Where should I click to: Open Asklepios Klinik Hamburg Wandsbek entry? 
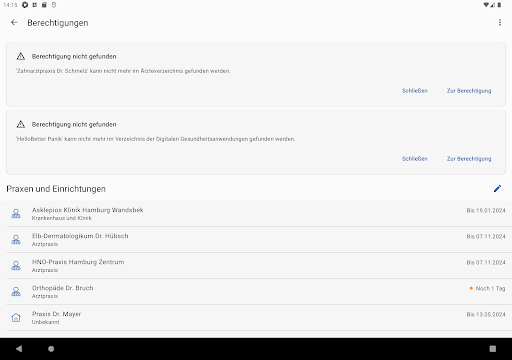click(256, 214)
